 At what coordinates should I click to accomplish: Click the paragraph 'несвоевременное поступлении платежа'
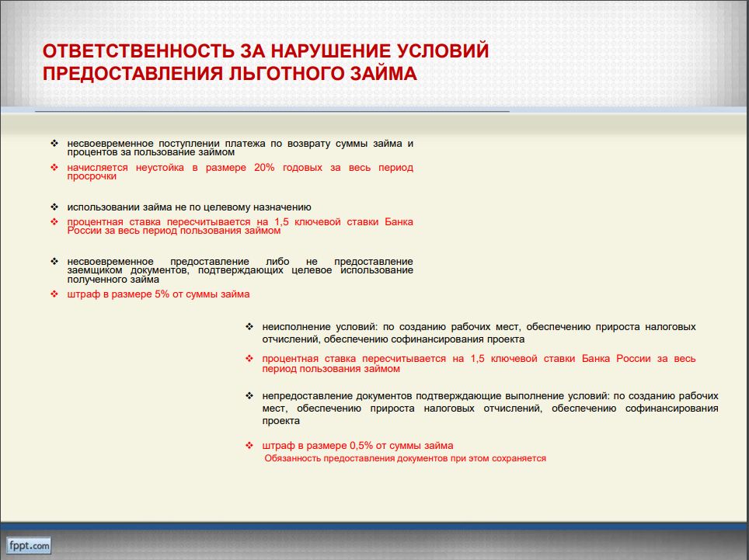click(x=239, y=148)
